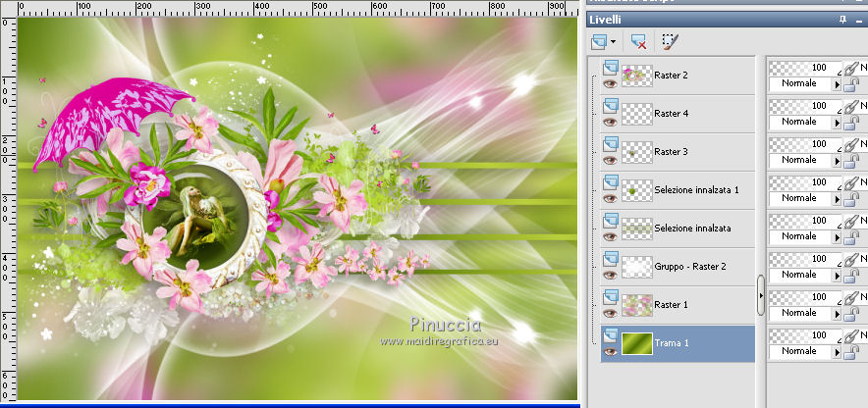Open the New Layer dropdown arrow
The height and width of the screenshot is (408, 868).
pos(613,42)
